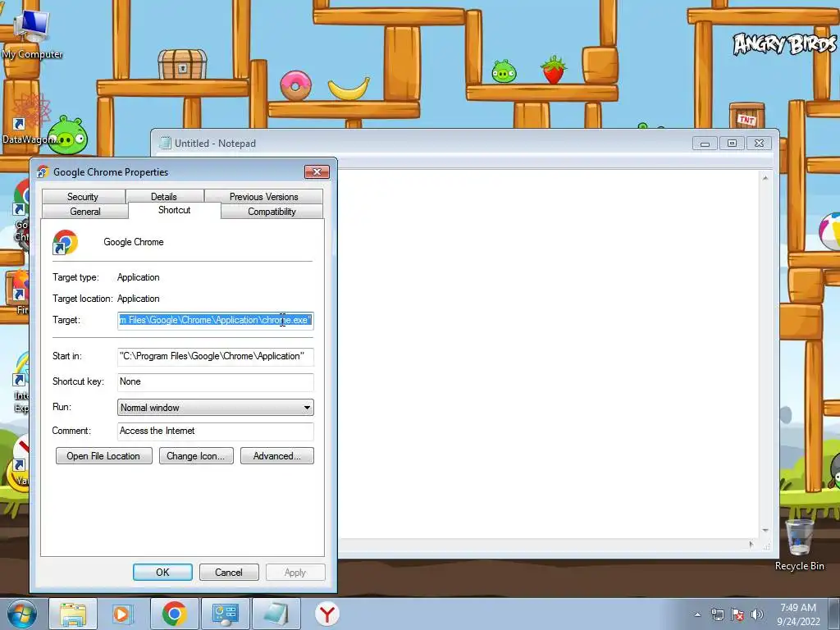Switch to the Compatibility tab
The height and width of the screenshot is (630, 840).
click(272, 212)
